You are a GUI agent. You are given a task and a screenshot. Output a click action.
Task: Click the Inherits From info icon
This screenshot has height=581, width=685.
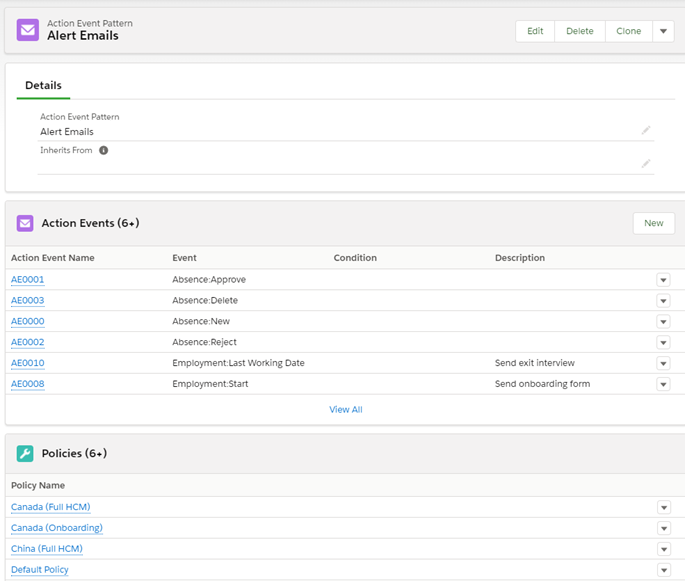(103, 150)
